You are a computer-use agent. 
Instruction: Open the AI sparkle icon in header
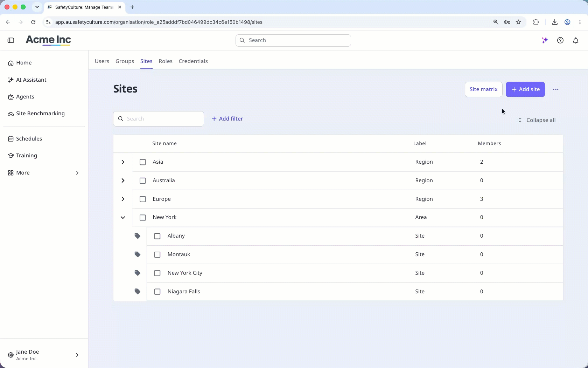pos(545,40)
